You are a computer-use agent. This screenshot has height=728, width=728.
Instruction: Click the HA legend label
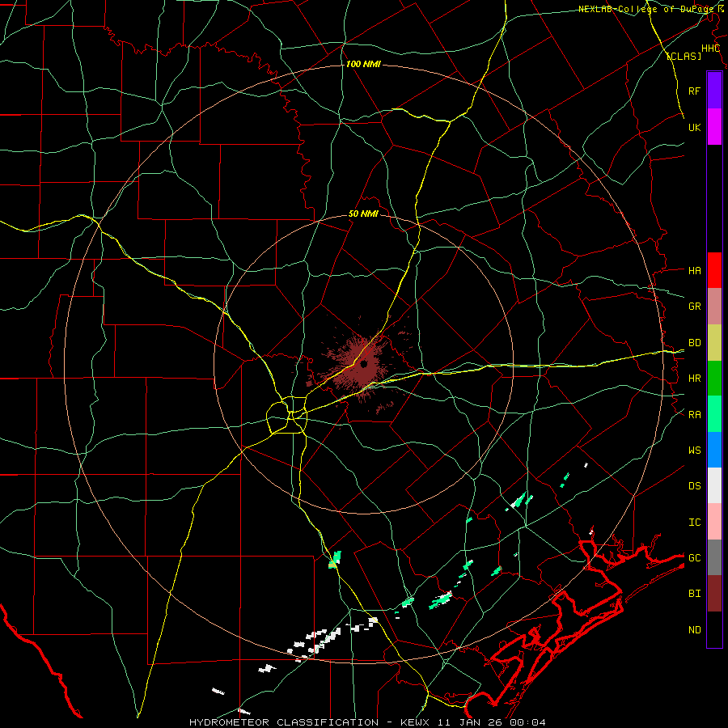click(x=695, y=270)
